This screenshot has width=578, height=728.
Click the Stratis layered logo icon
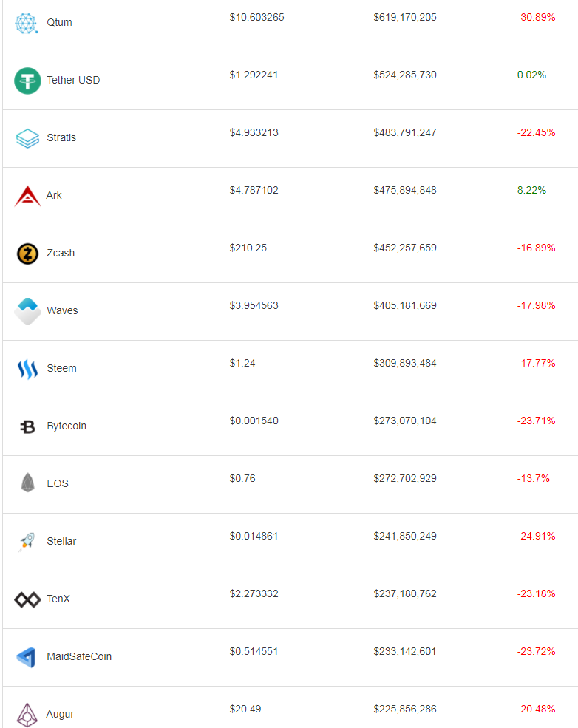point(27,138)
